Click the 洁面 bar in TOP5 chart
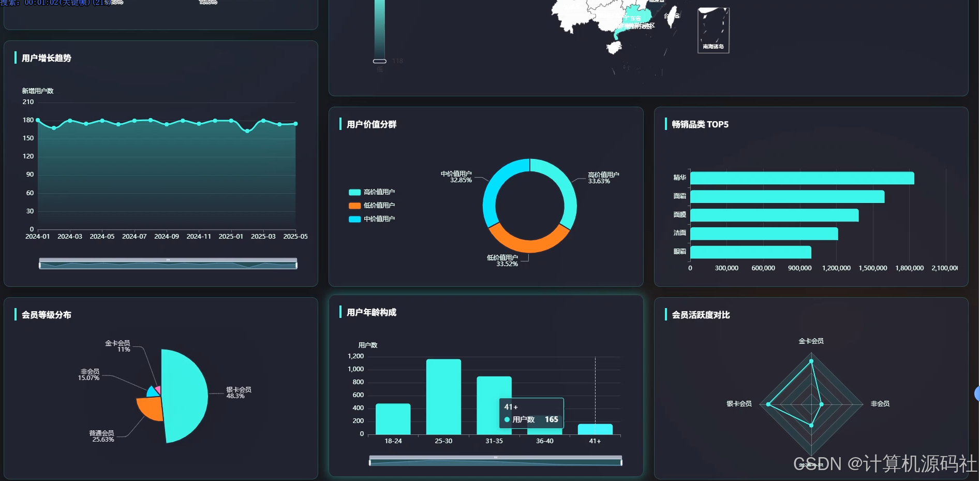980x481 pixels. click(x=764, y=234)
